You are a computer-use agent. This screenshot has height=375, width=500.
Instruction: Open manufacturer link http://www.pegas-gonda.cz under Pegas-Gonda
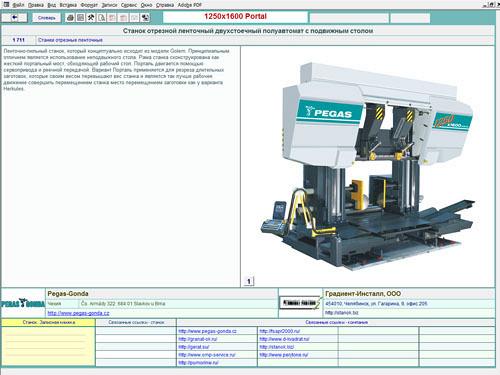click(78, 313)
